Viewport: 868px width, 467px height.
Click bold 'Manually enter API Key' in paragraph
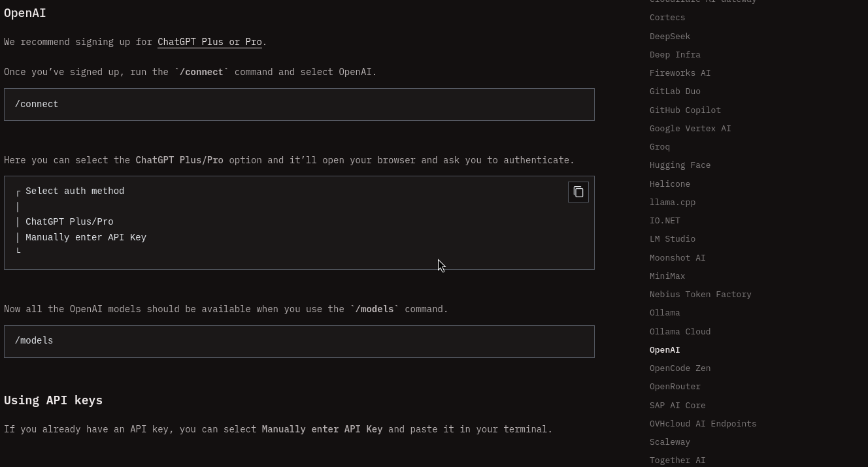point(322,429)
